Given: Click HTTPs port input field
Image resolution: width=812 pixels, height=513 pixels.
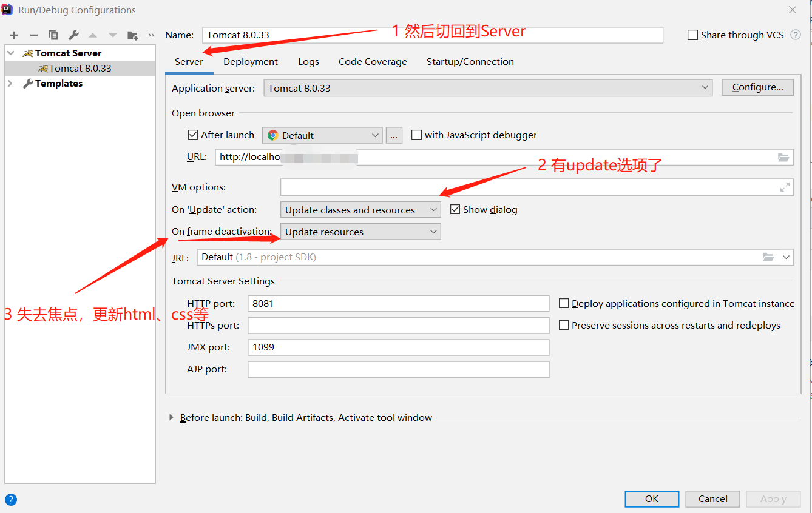Looking at the screenshot, I should pyautogui.click(x=399, y=326).
